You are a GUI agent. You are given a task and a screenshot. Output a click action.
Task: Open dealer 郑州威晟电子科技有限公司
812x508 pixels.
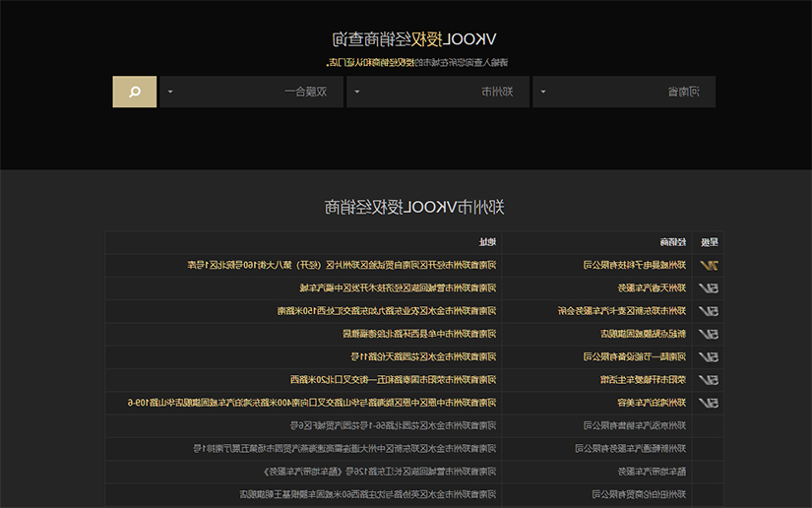635,265
